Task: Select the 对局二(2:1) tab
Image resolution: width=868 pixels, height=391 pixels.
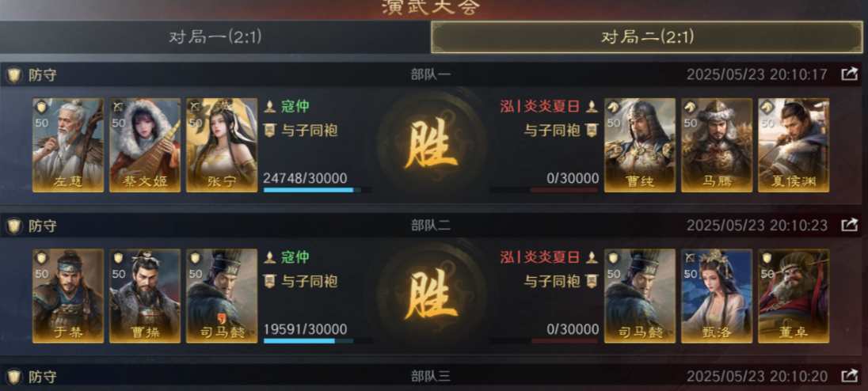Action: coord(646,37)
